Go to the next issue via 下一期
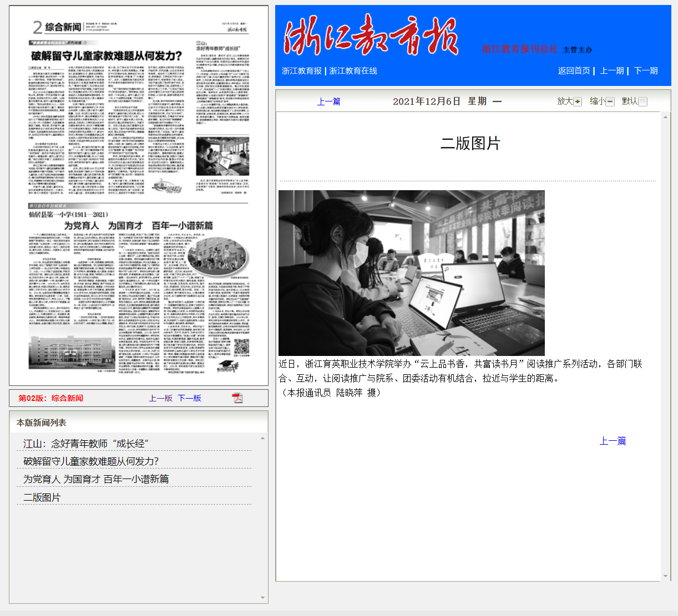The height and width of the screenshot is (616, 678). pyautogui.click(x=646, y=71)
